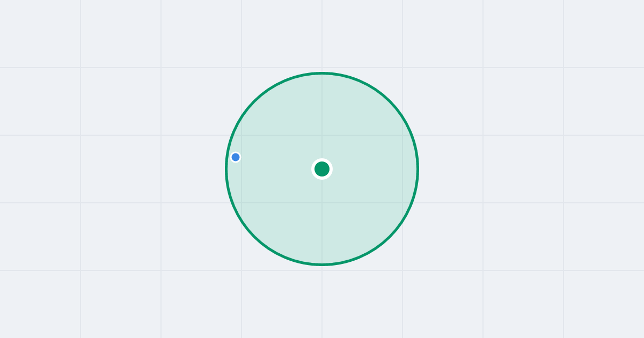Image resolution: width=644 pixels, height=338 pixels.
Task: Click the topmost point of circle outline
Action: [322, 73]
